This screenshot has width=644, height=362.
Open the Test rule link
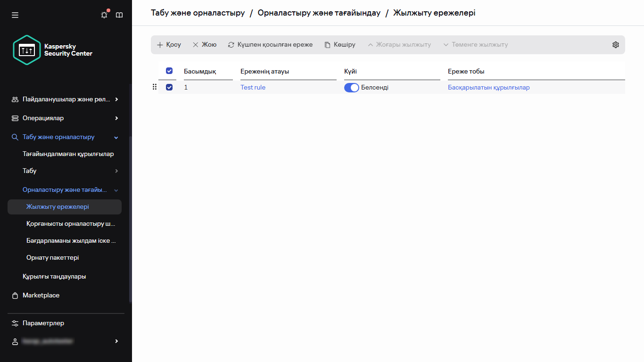(x=253, y=87)
